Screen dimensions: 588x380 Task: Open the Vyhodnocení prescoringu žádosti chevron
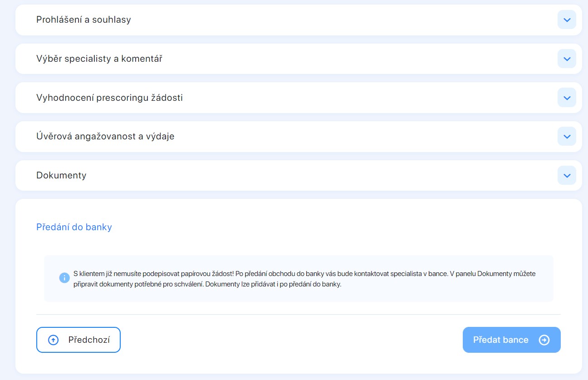pos(567,98)
